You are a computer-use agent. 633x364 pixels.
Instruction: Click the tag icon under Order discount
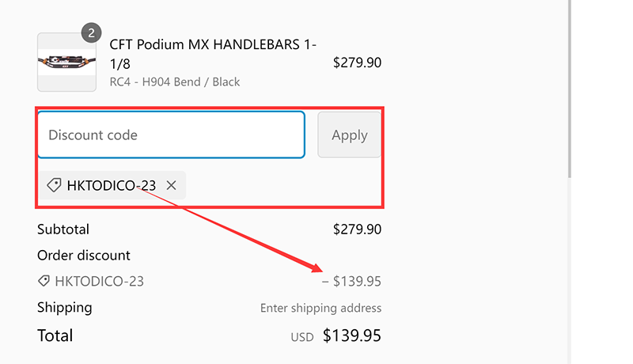(44, 281)
